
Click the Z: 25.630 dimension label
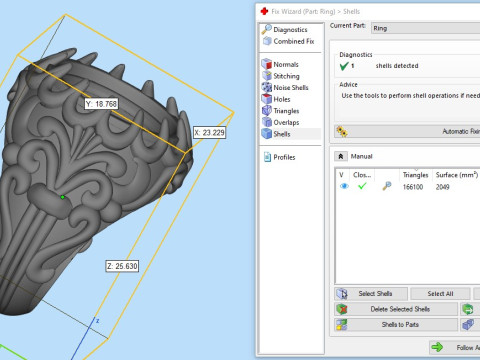coord(122,266)
